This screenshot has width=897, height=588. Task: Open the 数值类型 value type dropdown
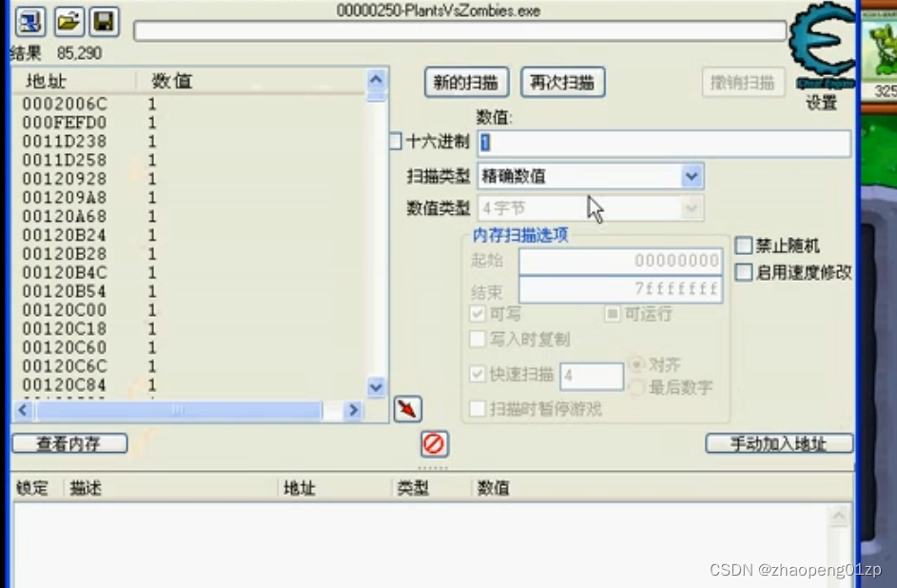[x=692, y=207]
